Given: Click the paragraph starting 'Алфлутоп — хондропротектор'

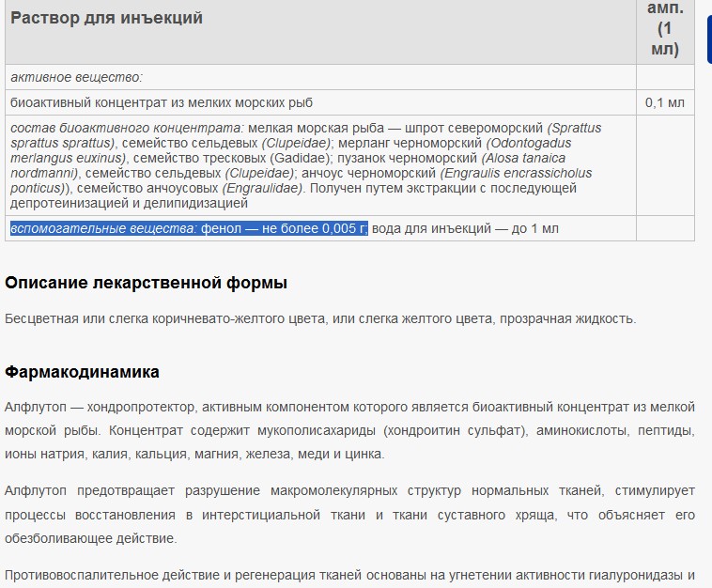Looking at the screenshot, I should (349, 430).
